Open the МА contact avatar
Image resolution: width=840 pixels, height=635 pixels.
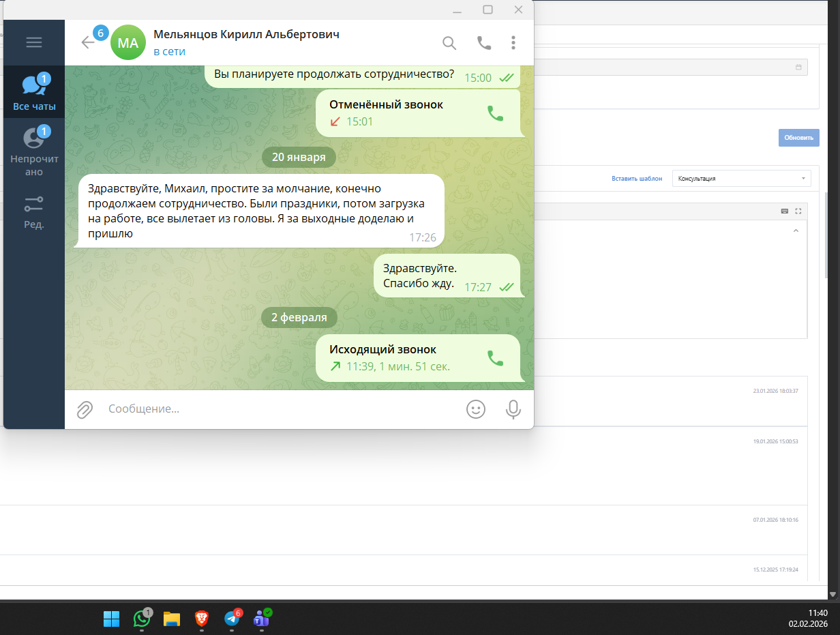pos(128,42)
